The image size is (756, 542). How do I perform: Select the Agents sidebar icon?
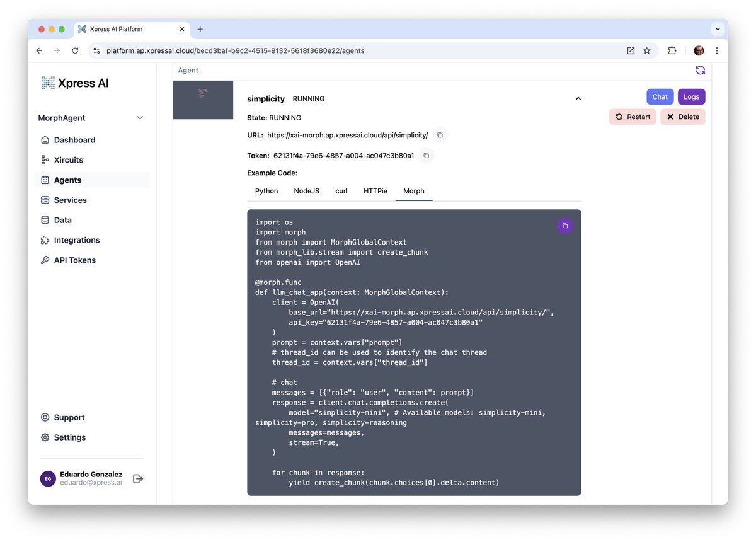coord(45,180)
